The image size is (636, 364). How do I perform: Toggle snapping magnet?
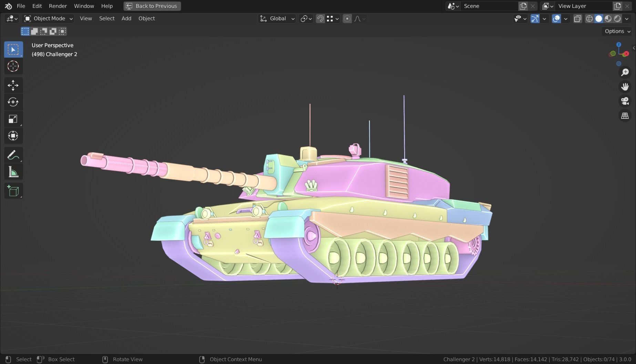320,19
